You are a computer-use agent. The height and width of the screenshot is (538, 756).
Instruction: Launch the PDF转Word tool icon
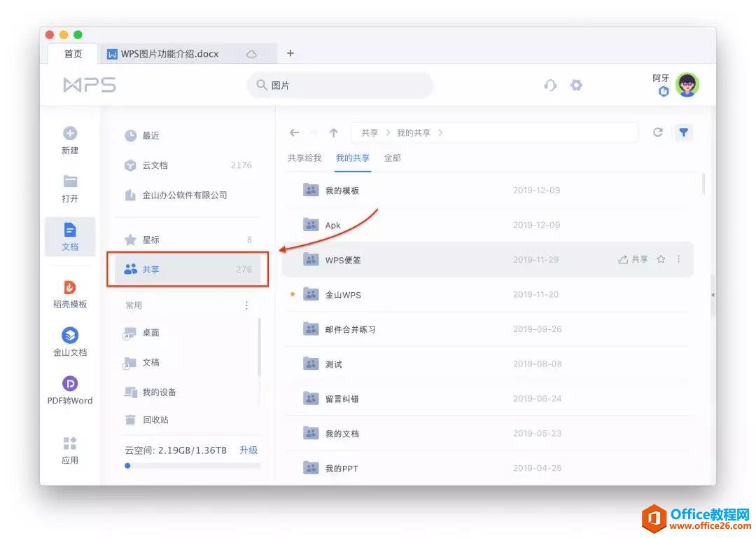tap(70, 383)
